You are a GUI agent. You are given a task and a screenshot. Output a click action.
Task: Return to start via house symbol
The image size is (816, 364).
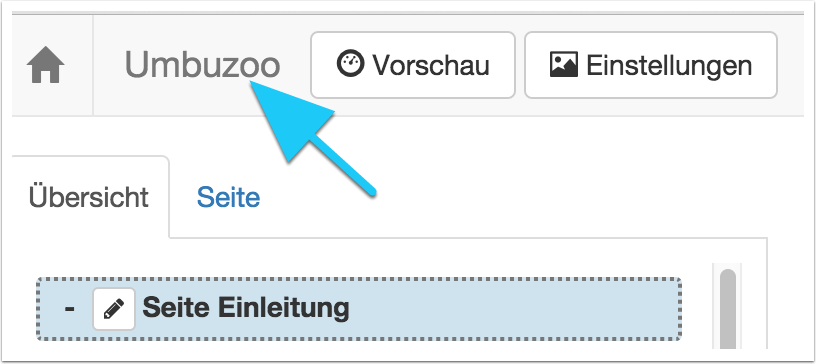point(46,66)
